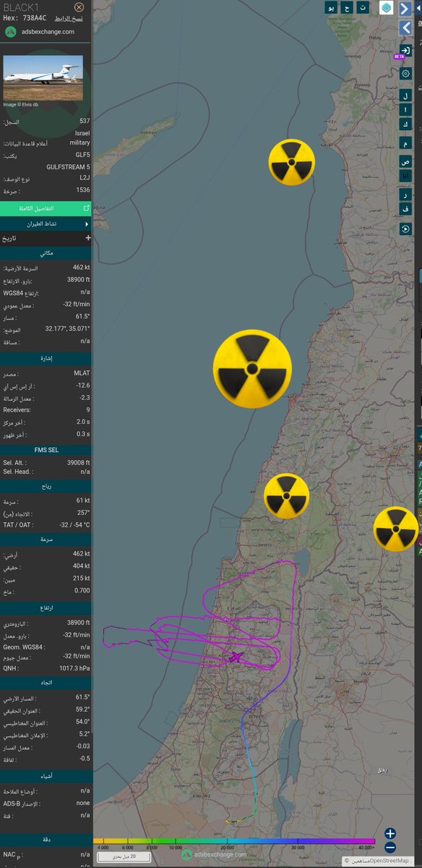The height and width of the screenshot is (868, 422).
Task: Click the radiation marker above the flight track
Action: (x=286, y=496)
